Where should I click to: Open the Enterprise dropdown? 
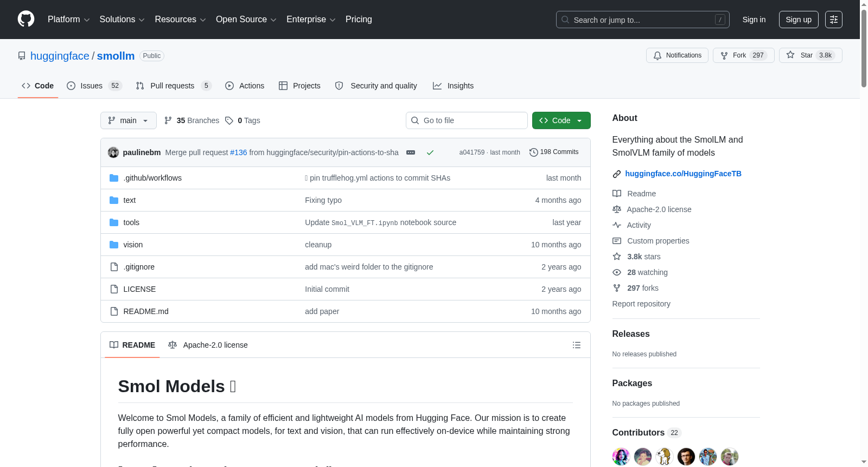tap(311, 20)
